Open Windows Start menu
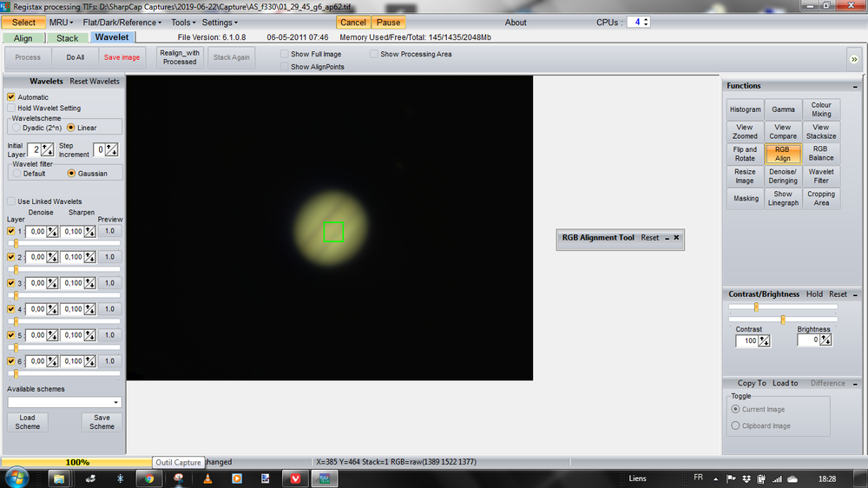This screenshot has height=488, width=868. click(x=16, y=478)
